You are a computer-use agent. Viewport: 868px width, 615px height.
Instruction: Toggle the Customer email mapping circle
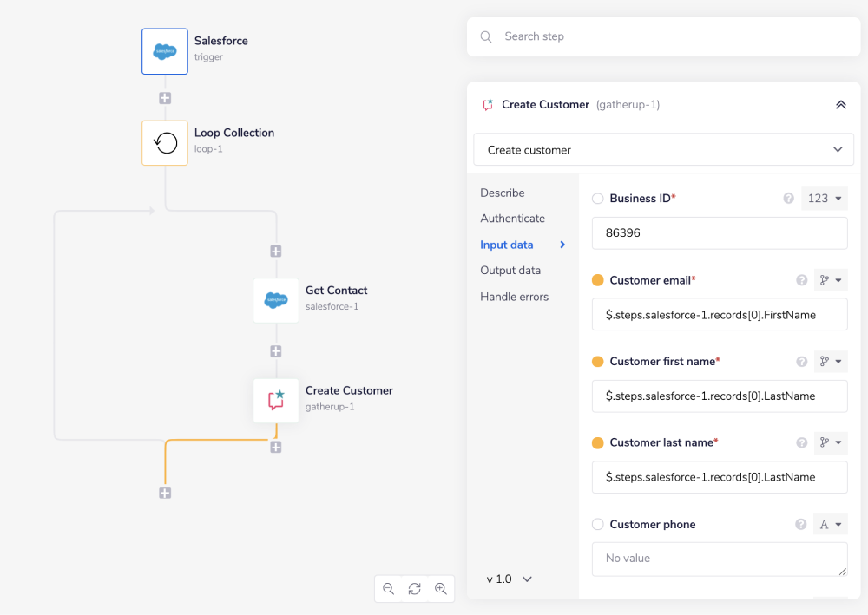[597, 279]
